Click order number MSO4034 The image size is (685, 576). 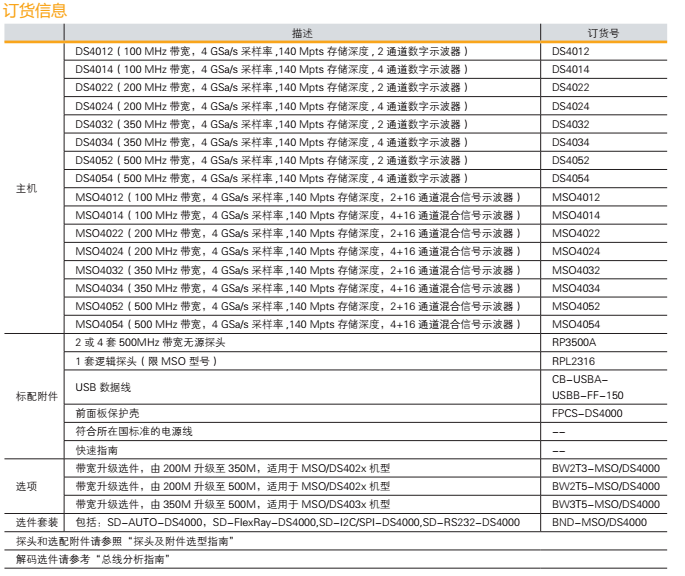[x=576, y=288]
